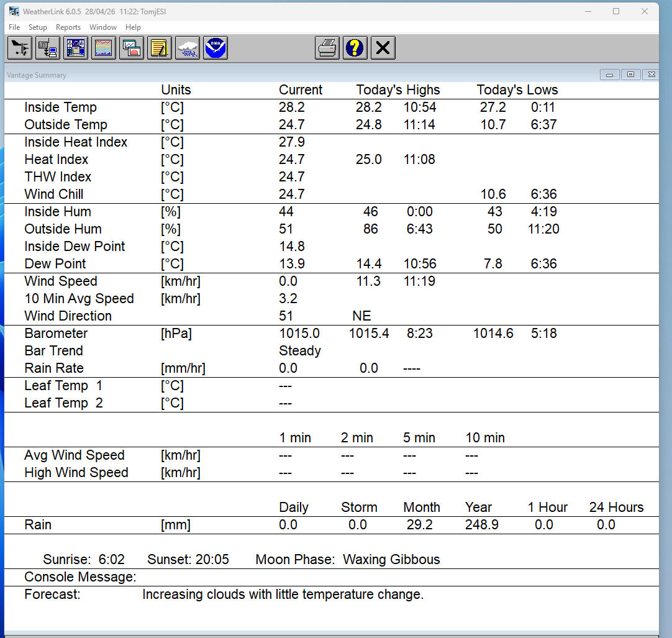Screen dimensions: 672x638
Task: Open the Reports menu
Action: click(x=68, y=27)
